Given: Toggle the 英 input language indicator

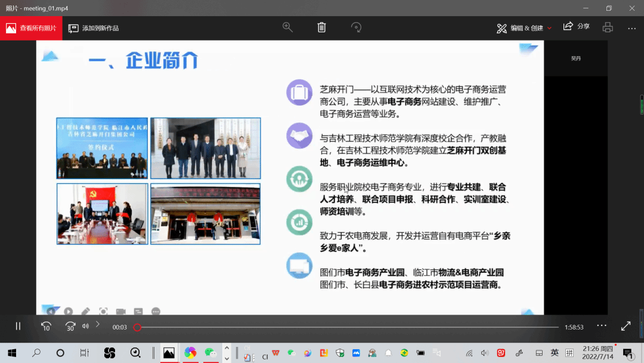Looking at the screenshot, I should point(555,353).
